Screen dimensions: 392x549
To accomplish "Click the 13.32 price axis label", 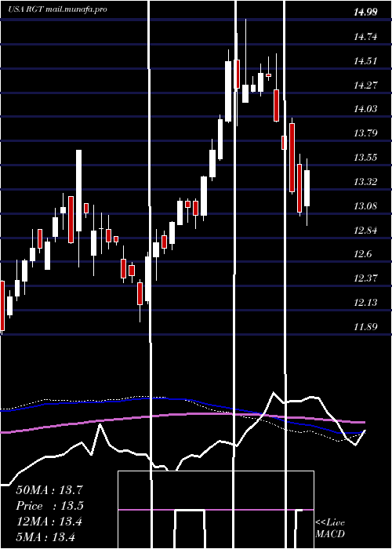I will click(365, 182).
